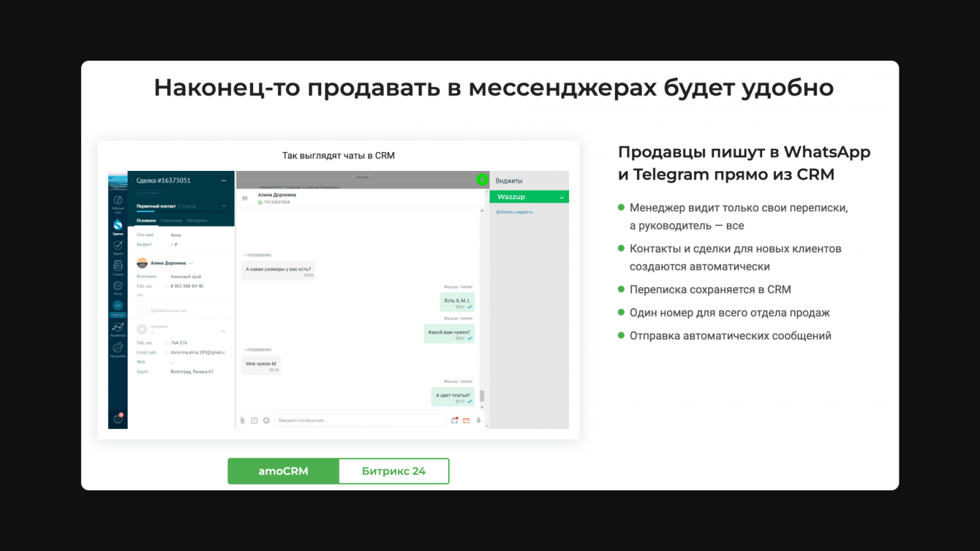Start voice message with the microphone icon

tap(478, 420)
